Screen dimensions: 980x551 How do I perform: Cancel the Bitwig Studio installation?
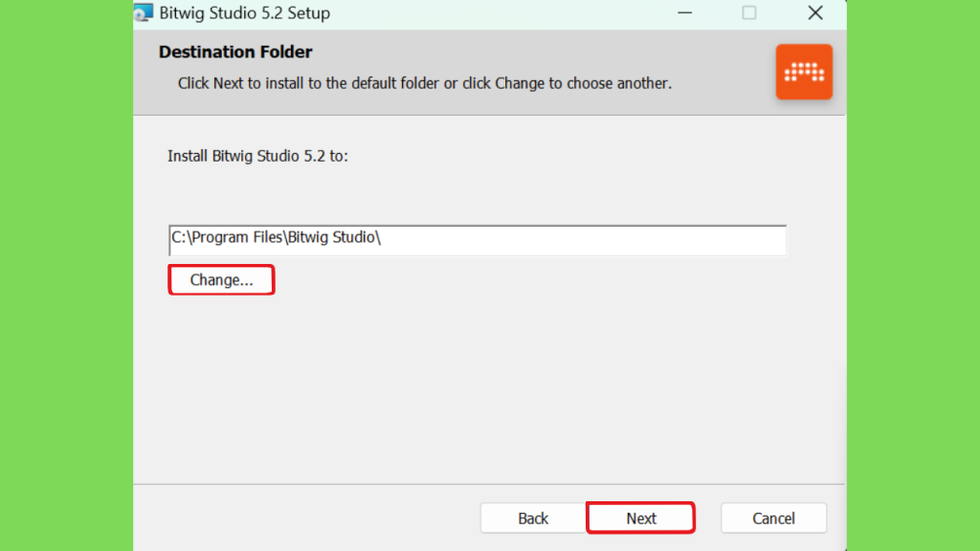click(773, 518)
